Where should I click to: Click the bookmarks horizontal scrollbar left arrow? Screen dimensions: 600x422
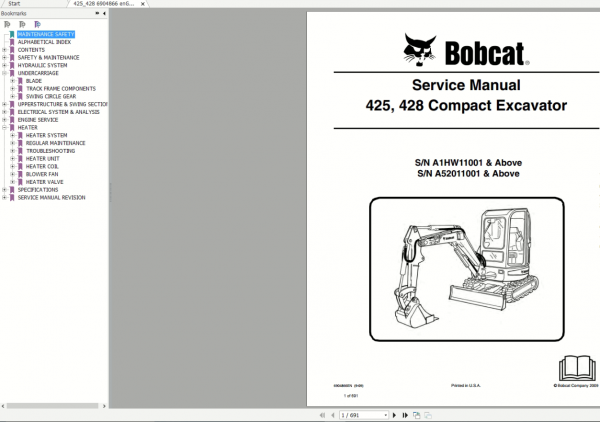point(3,406)
